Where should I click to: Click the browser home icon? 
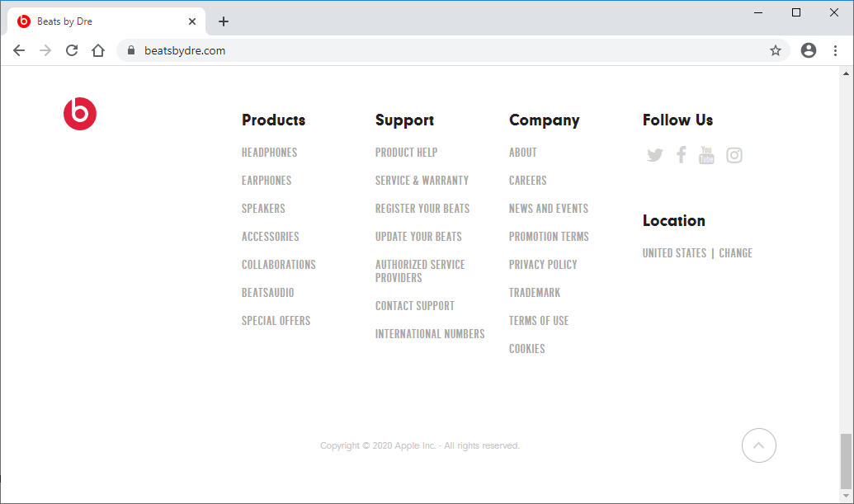pos(98,50)
